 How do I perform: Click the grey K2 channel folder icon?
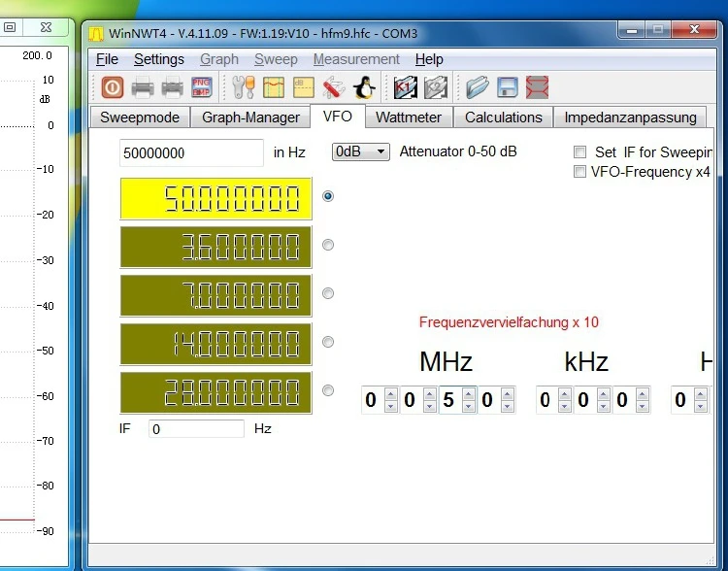tap(436, 87)
